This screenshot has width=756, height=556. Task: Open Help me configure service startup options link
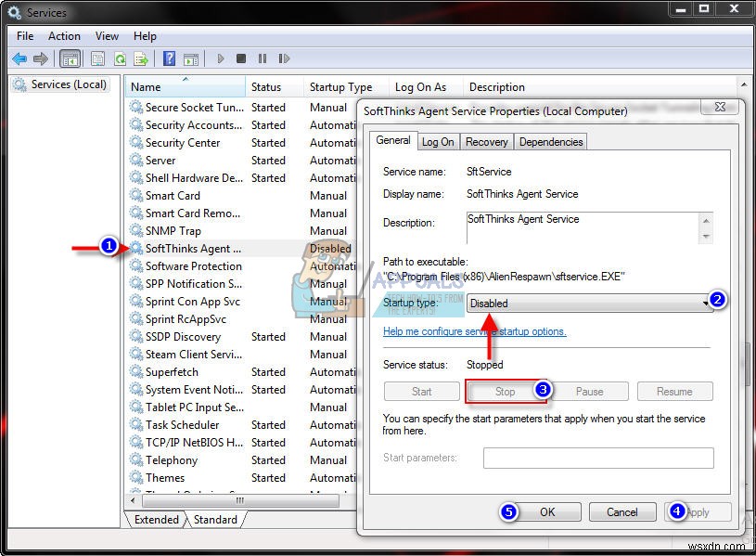pos(474,331)
